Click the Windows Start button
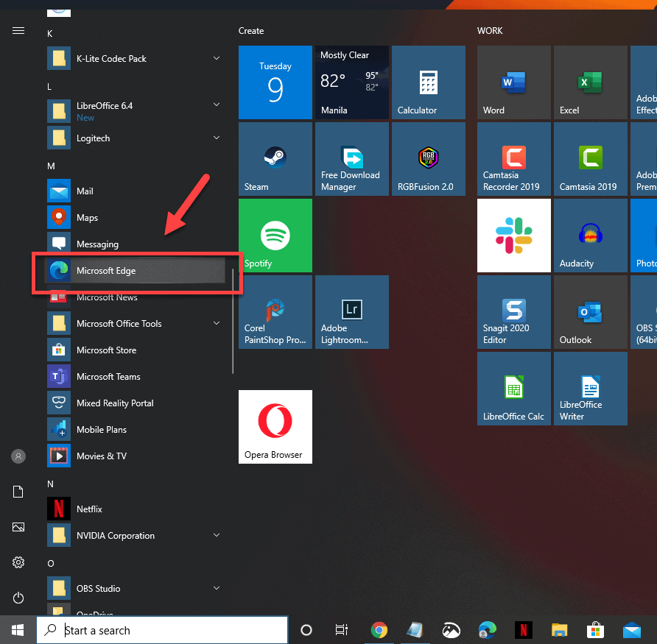 [18, 630]
